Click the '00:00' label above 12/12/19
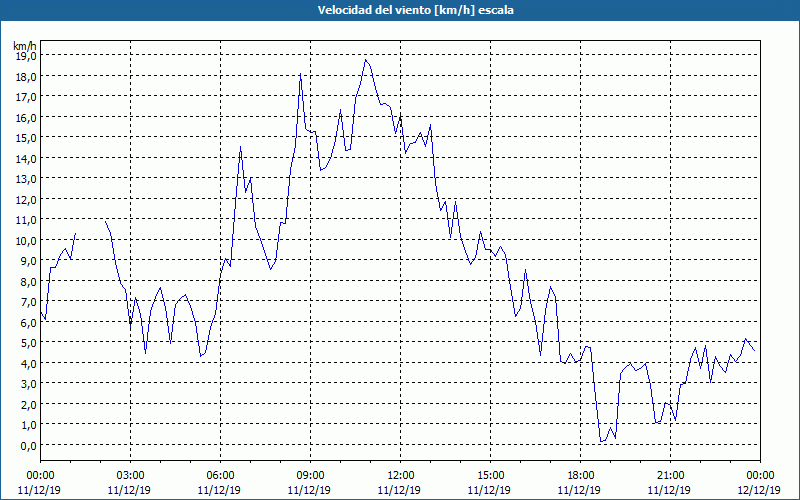The width and height of the screenshot is (800, 500). click(x=760, y=476)
